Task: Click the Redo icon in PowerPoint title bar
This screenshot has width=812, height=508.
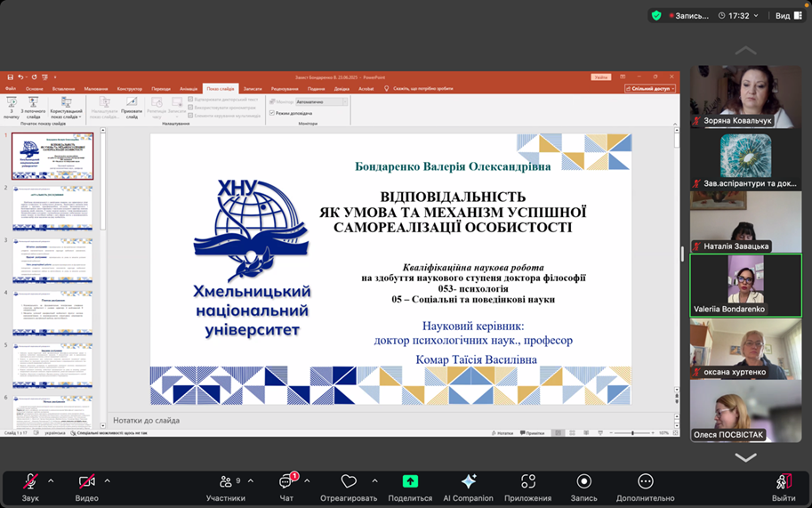Action: 34,77
